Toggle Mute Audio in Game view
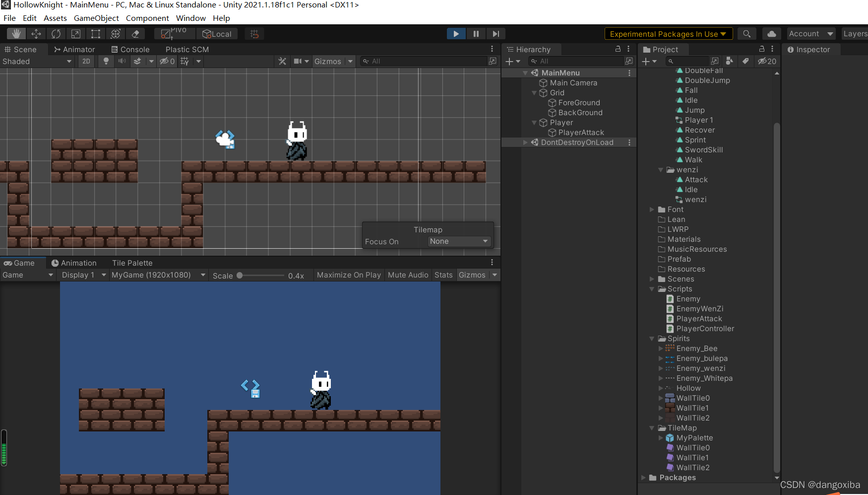The height and width of the screenshot is (495, 868). coord(408,275)
